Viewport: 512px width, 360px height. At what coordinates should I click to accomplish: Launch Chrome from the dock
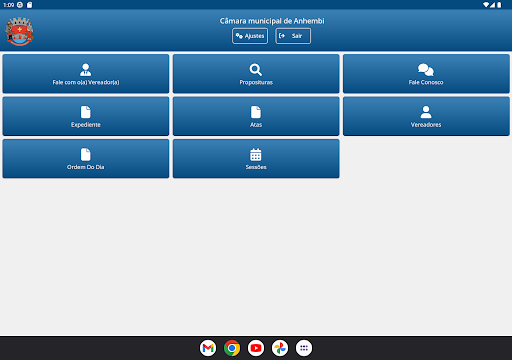point(232,348)
